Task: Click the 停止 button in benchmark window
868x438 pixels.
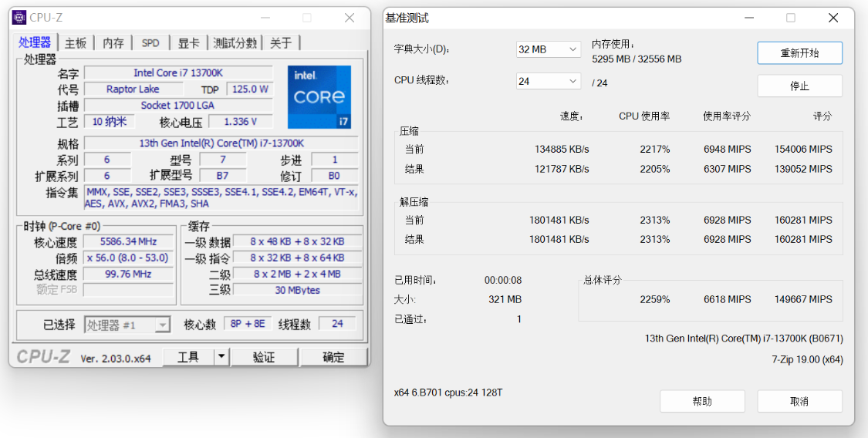Action: click(799, 86)
